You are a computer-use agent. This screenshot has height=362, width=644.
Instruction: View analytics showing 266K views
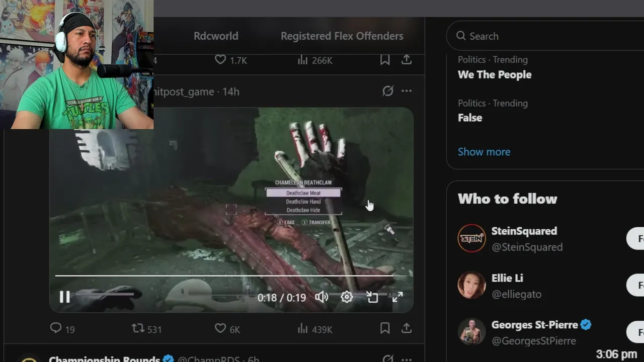(x=314, y=60)
